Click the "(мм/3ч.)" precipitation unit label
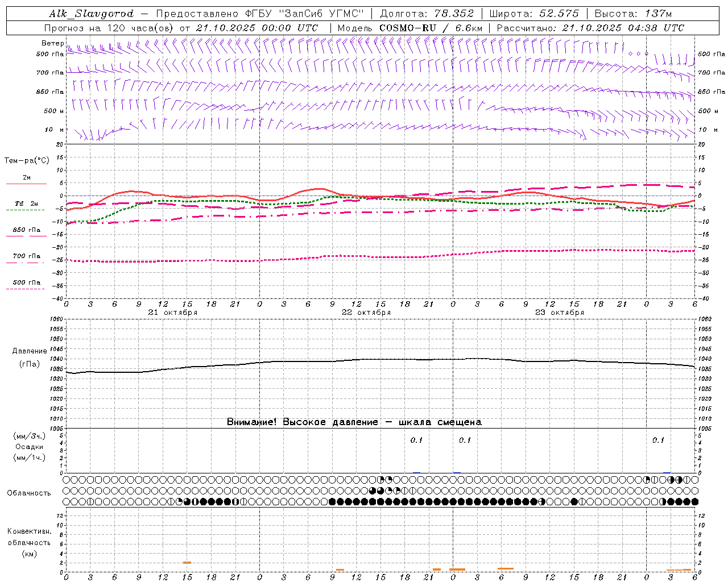Viewport: 728px width, 582px height. [30, 436]
